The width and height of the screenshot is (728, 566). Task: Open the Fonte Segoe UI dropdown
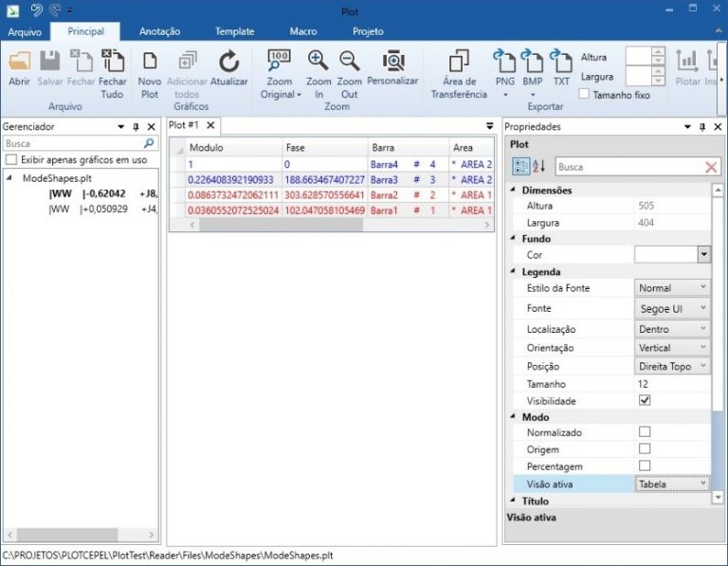pos(671,309)
